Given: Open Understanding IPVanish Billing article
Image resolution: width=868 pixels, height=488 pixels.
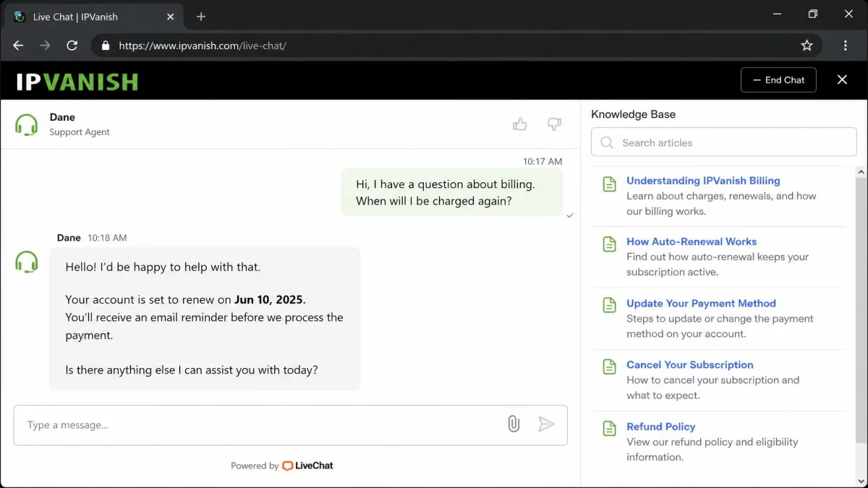Looking at the screenshot, I should point(703,181).
